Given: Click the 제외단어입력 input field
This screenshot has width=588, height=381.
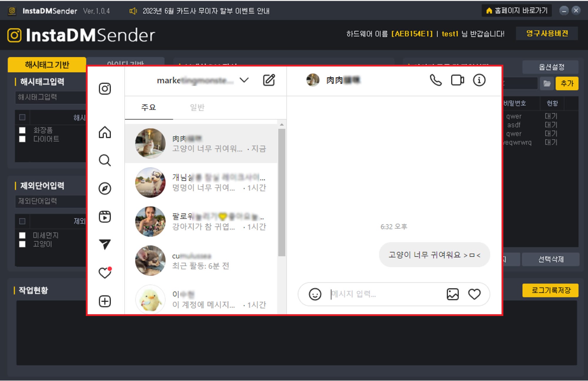Looking at the screenshot, I should (51, 201).
